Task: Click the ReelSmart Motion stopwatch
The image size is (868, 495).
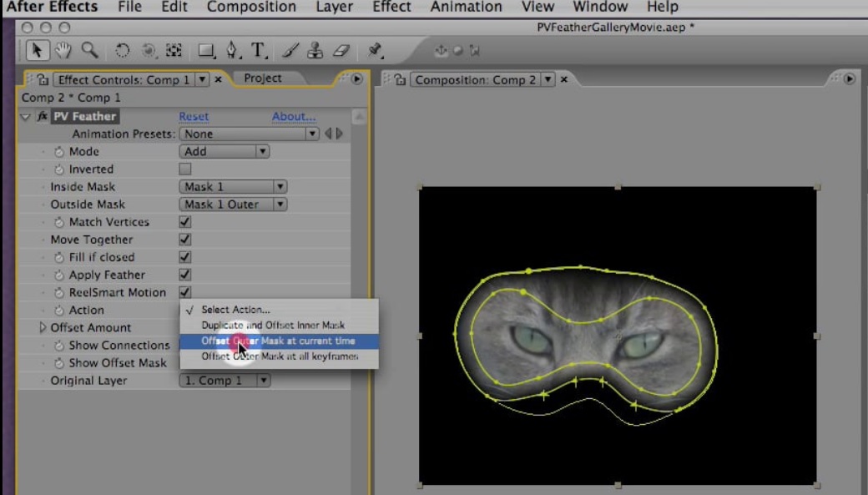Action: (x=58, y=293)
